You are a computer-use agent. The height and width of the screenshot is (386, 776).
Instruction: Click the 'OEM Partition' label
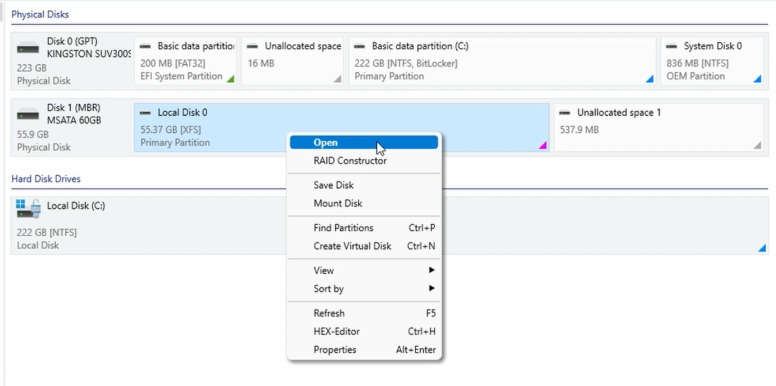click(x=695, y=76)
